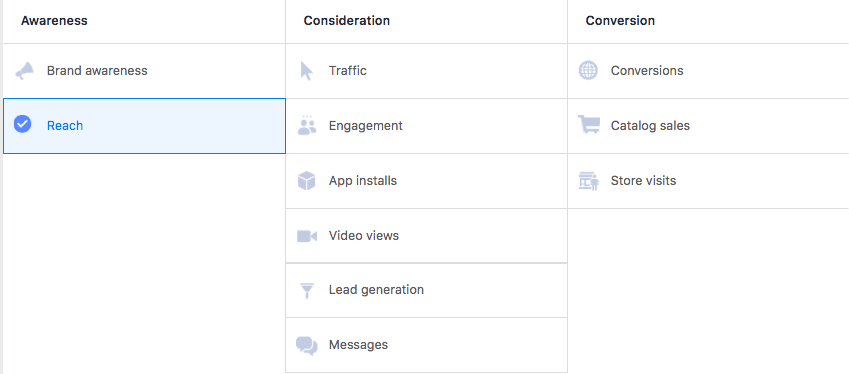
Task: Choose the Conversions objective
Action: click(708, 71)
